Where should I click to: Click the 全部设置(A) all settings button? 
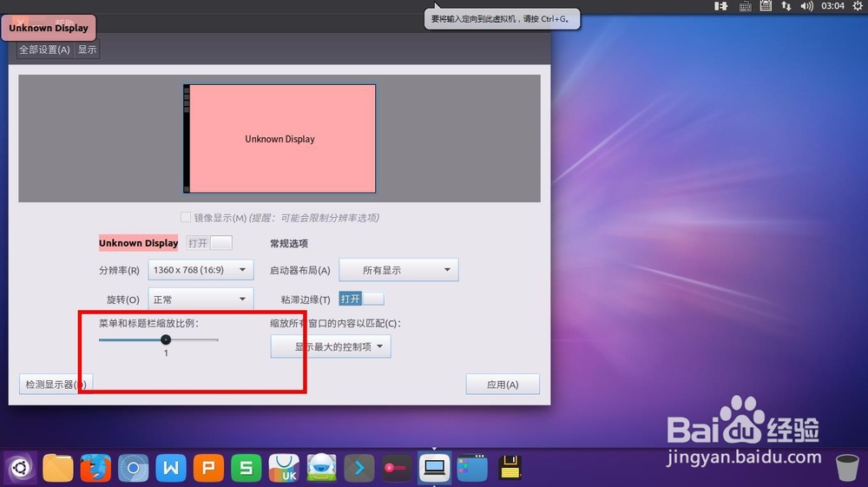click(44, 49)
